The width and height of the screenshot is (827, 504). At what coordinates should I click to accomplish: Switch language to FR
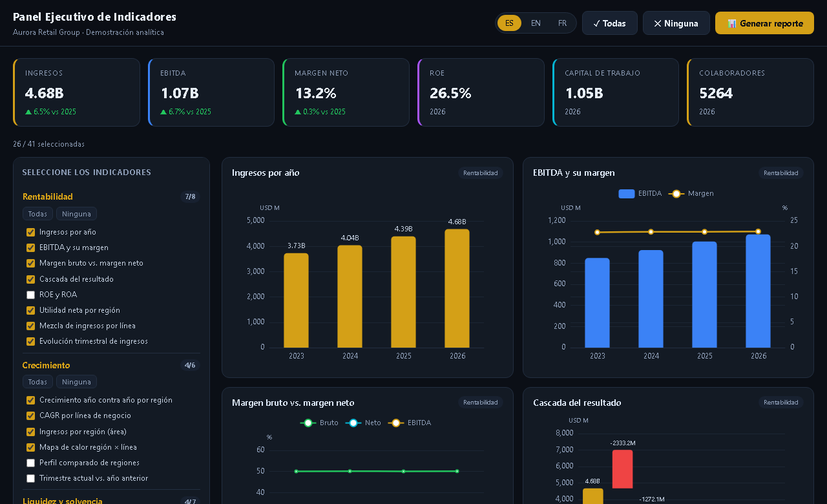[562, 23]
